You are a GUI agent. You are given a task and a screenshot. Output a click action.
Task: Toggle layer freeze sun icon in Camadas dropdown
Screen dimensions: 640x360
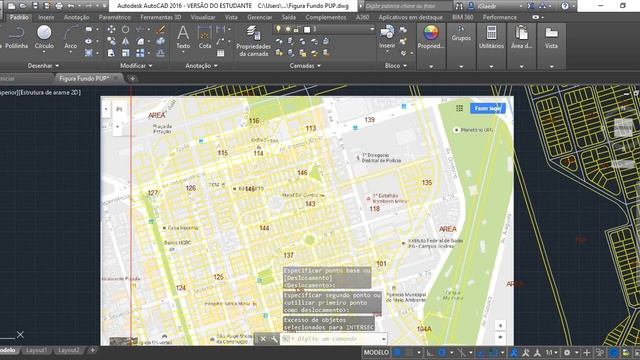(288, 29)
